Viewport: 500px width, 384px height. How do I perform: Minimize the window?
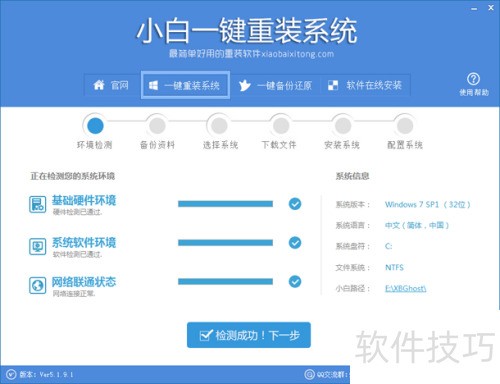point(474,9)
